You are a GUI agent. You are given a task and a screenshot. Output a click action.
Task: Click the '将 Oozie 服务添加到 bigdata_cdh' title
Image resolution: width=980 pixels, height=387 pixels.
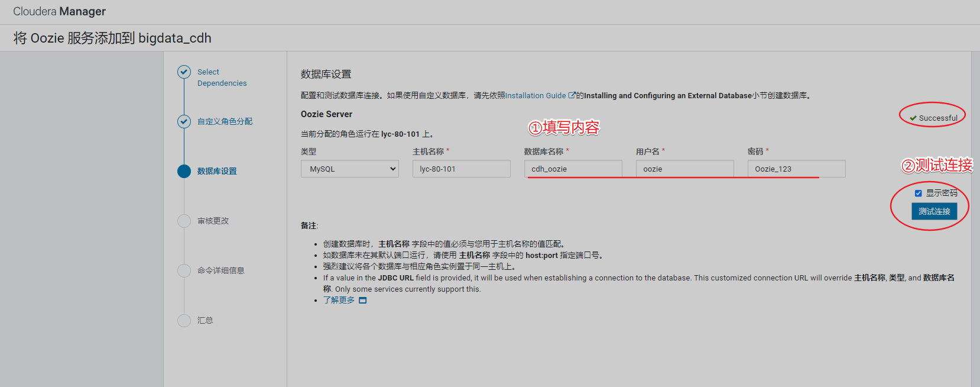pos(112,38)
